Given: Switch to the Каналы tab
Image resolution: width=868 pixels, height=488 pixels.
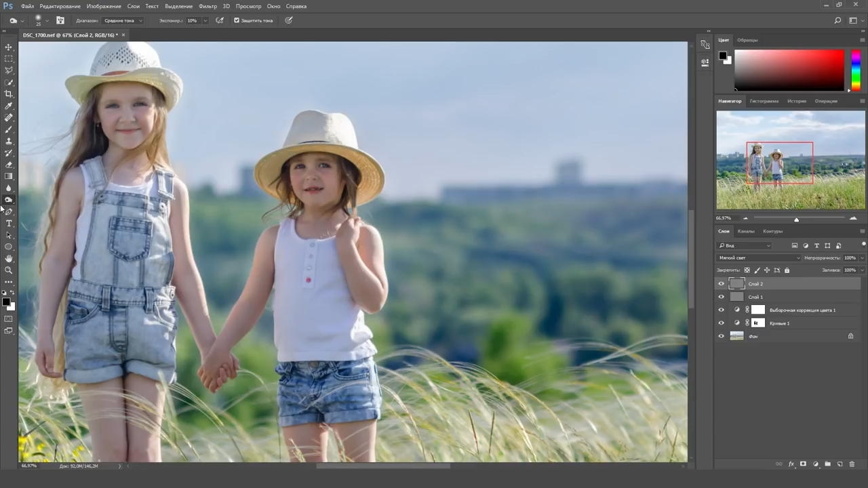Looking at the screenshot, I should pos(746,231).
